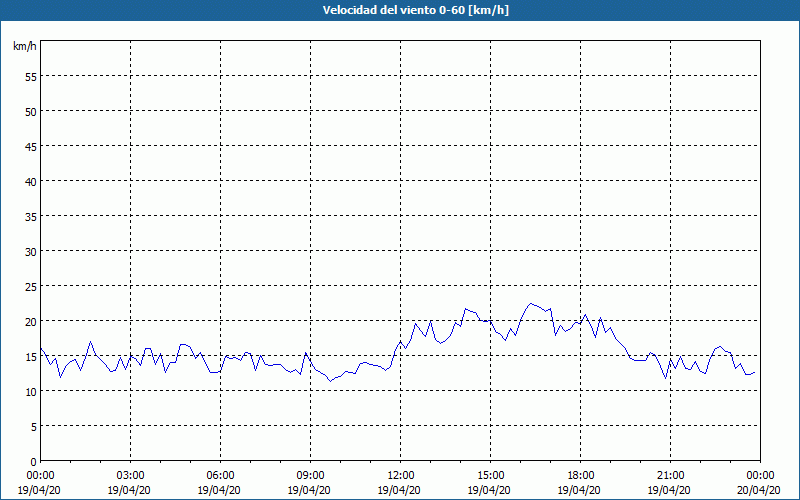Click the 50 value on the y-axis
The image size is (800, 500).
click(31, 112)
